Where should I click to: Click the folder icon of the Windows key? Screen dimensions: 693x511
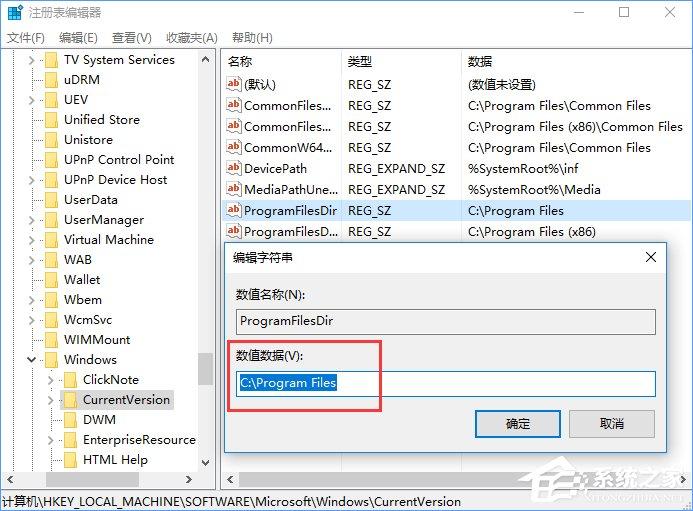pyautogui.click(x=51, y=360)
